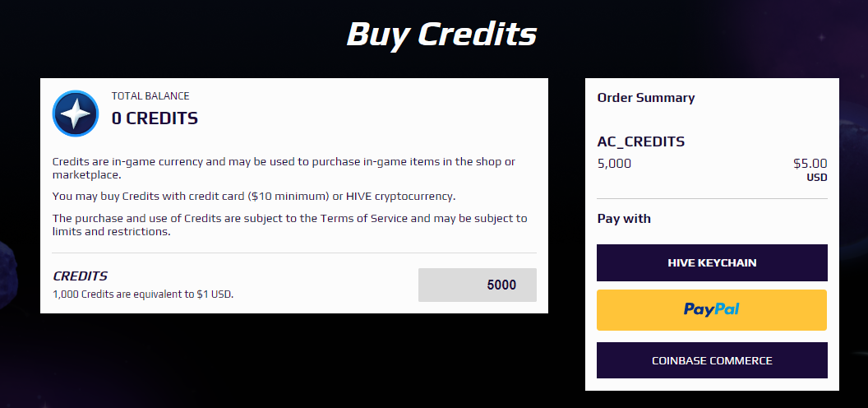Click the TOTAL BALANCE label
This screenshot has width=868, height=408.
[x=150, y=96]
